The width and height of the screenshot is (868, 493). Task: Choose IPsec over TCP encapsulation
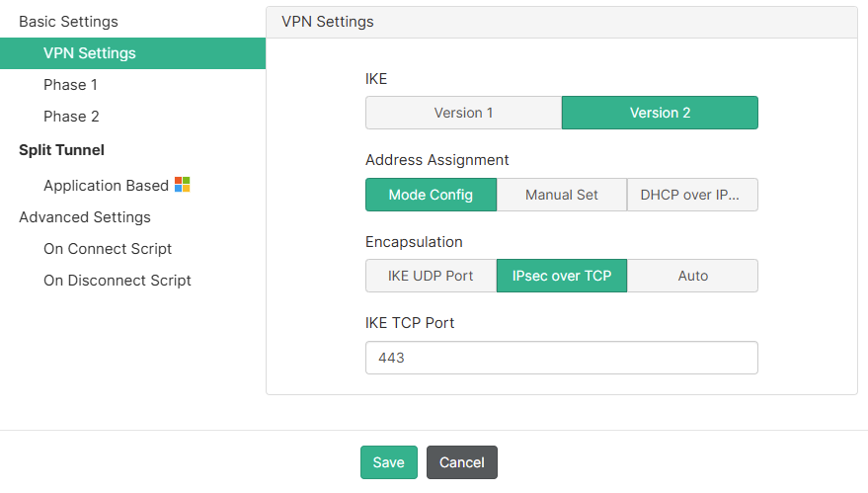(561, 276)
